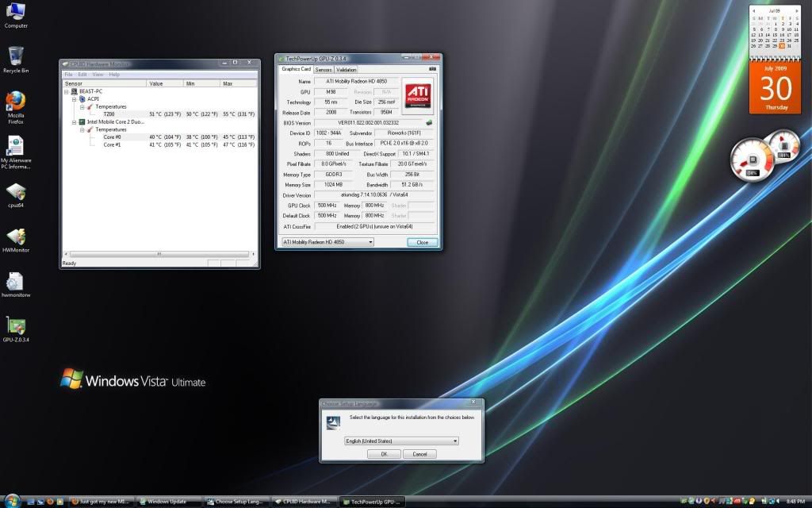Click OK in Choose Setup Language dialog
This screenshot has width=812, height=508.
coord(384,454)
